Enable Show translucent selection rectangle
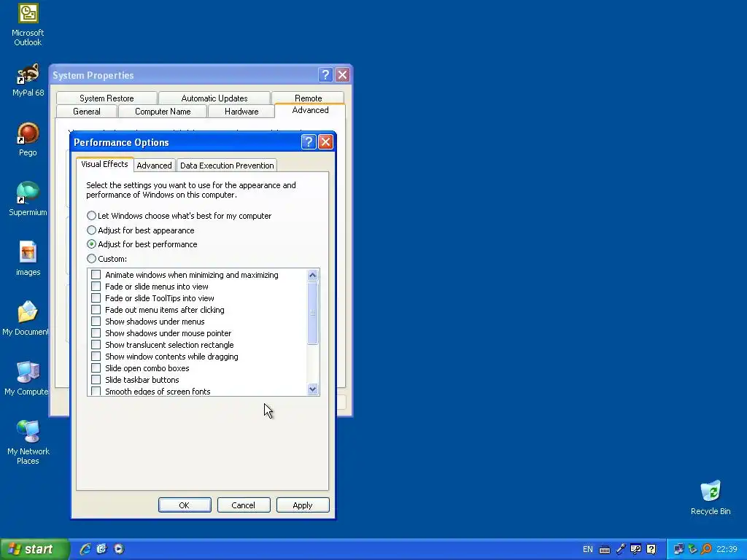Image resolution: width=747 pixels, height=560 pixels. 96,345
